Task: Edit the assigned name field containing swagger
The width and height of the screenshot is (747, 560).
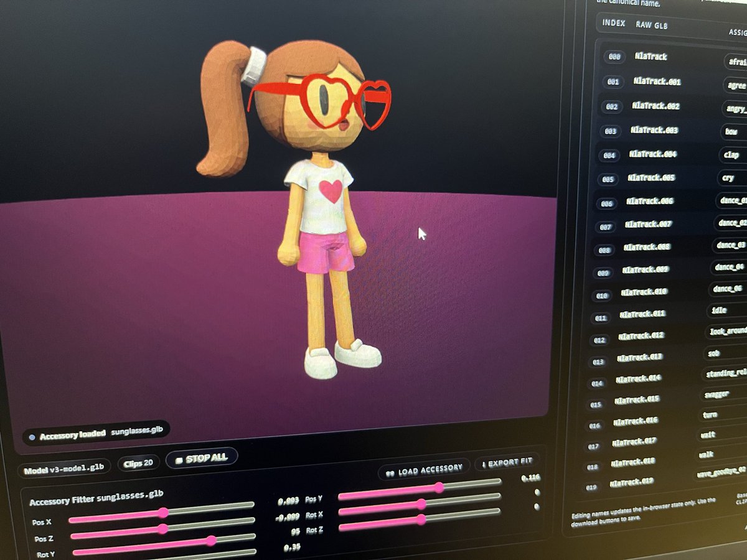Action: [x=725, y=394]
